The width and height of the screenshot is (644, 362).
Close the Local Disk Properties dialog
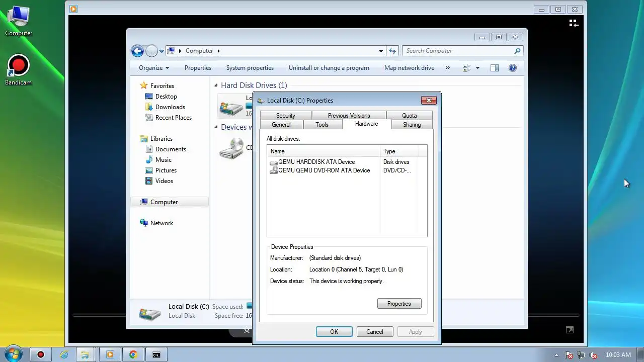[x=429, y=100]
